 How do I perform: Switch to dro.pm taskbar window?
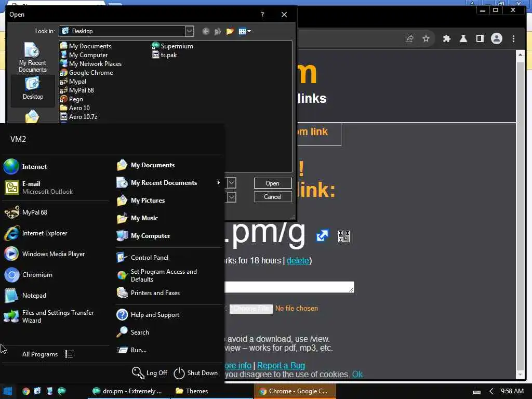point(128,391)
